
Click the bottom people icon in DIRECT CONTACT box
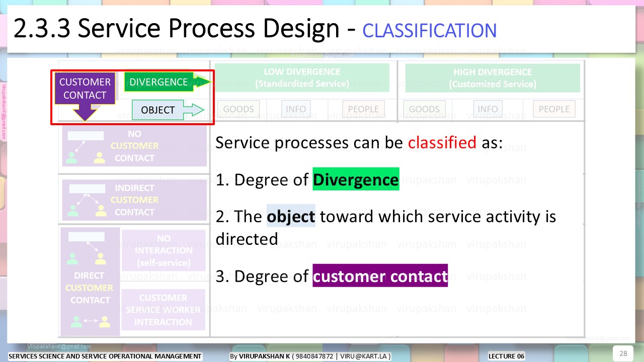point(90,321)
